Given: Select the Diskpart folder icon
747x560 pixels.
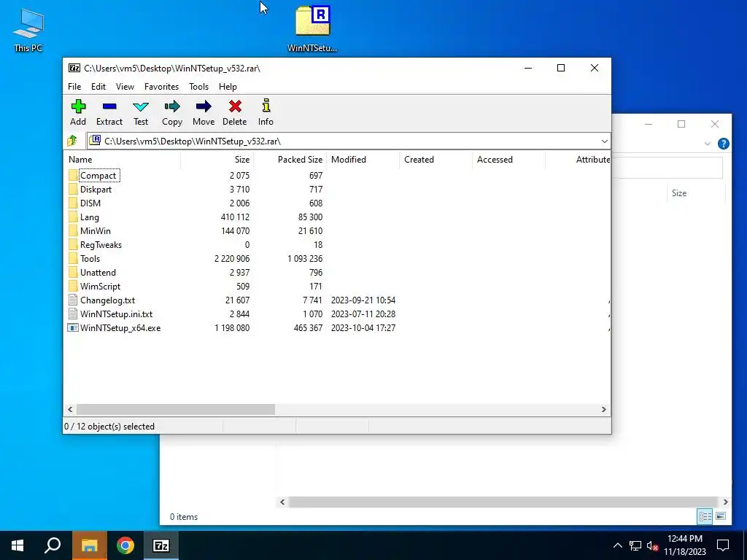Looking at the screenshot, I should click(73, 189).
